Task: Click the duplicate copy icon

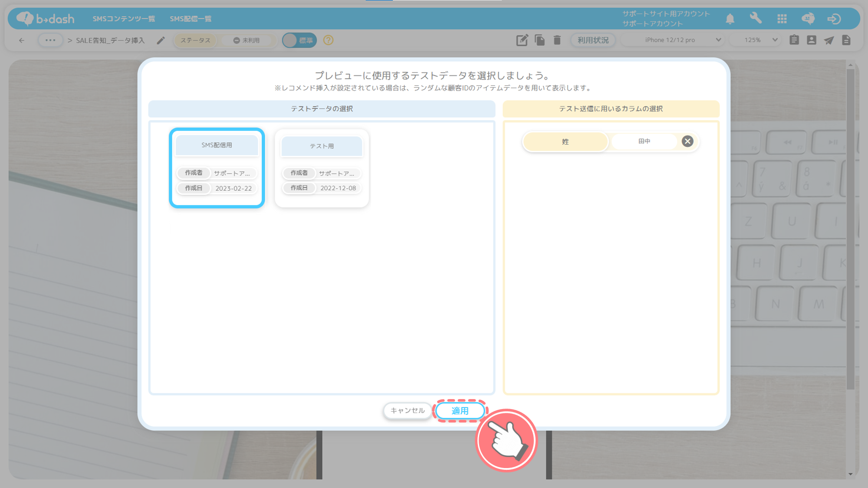Action: point(539,40)
